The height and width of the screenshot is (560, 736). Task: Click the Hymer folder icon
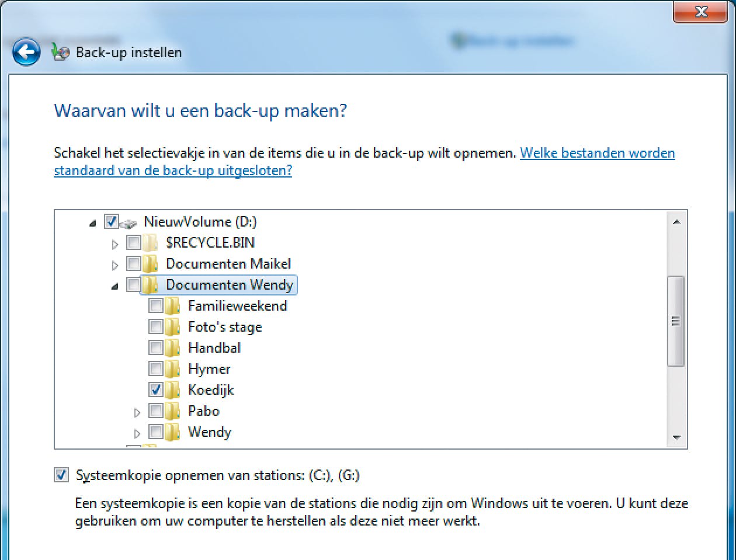(x=172, y=369)
